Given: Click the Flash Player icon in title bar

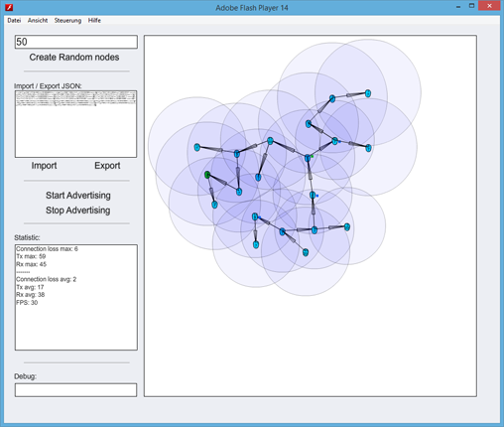Looking at the screenshot, I should click(x=9, y=7).
